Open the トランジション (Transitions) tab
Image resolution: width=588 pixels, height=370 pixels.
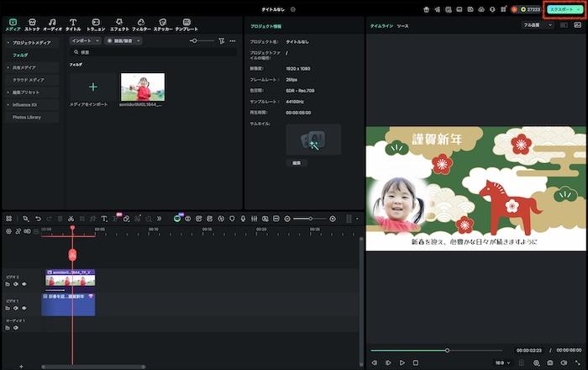pyautogui.click(x=96, y=24)
